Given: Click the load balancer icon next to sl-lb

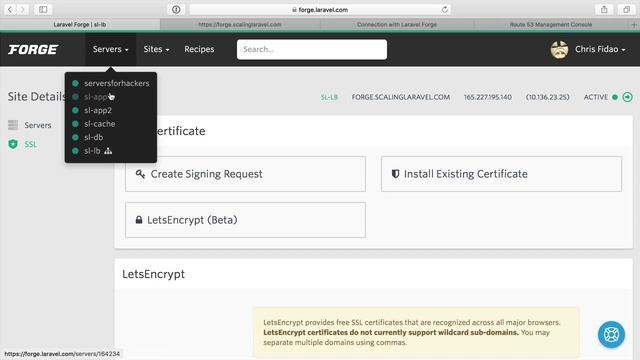Looking at the screenshot, I should pyautogui.click(x=108, y=151).
